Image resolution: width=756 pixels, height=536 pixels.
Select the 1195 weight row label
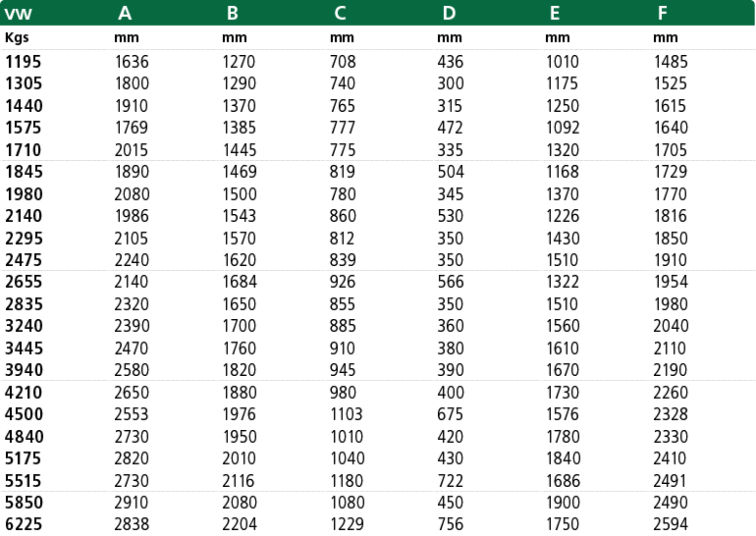[x=24, y=62]
